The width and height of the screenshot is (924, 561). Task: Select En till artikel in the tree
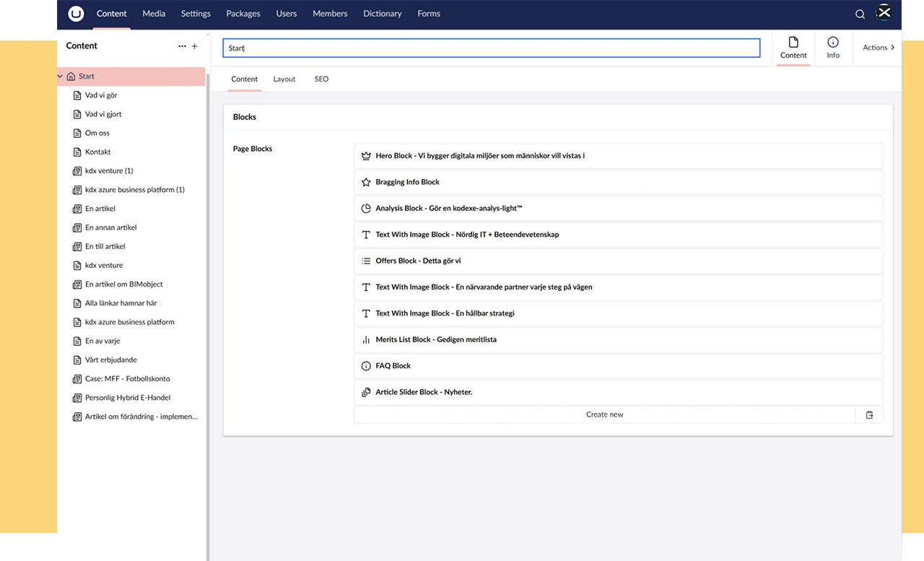[105, 247]
